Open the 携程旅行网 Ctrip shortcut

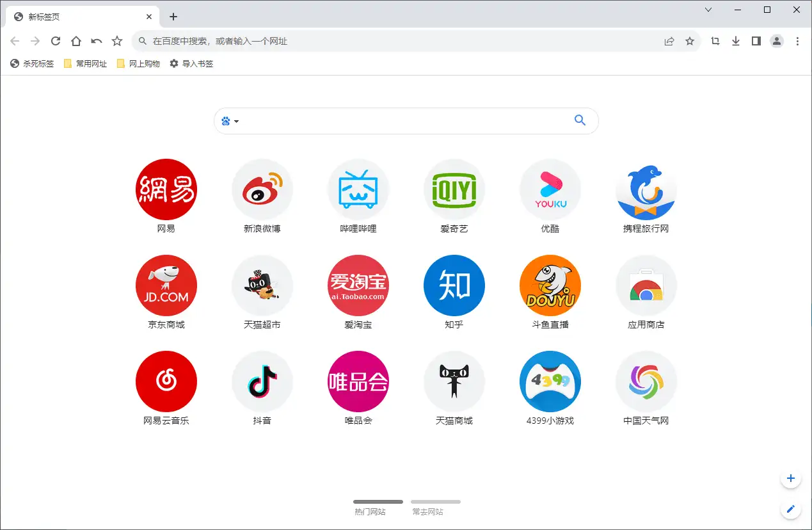pyautogui.click(x=646, y=189)
